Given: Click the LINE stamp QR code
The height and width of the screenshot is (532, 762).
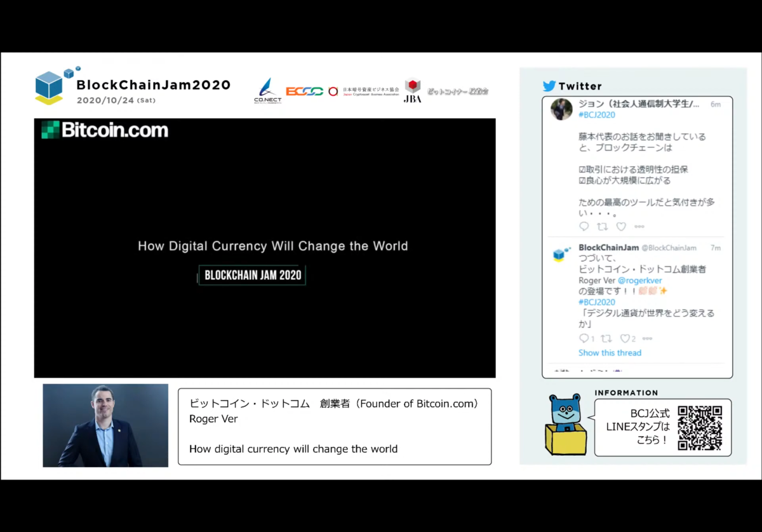Looking at the screenshot, I should click(x=700, y=428).
